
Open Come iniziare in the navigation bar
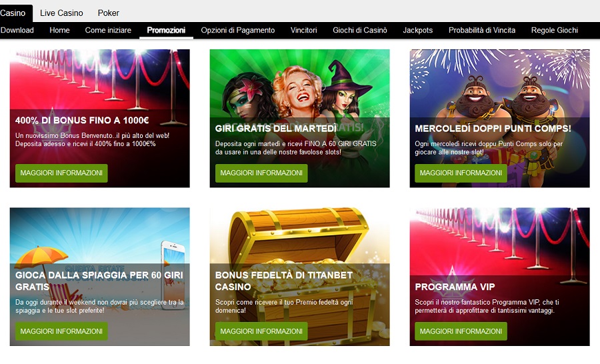click(x=108, y=30)
